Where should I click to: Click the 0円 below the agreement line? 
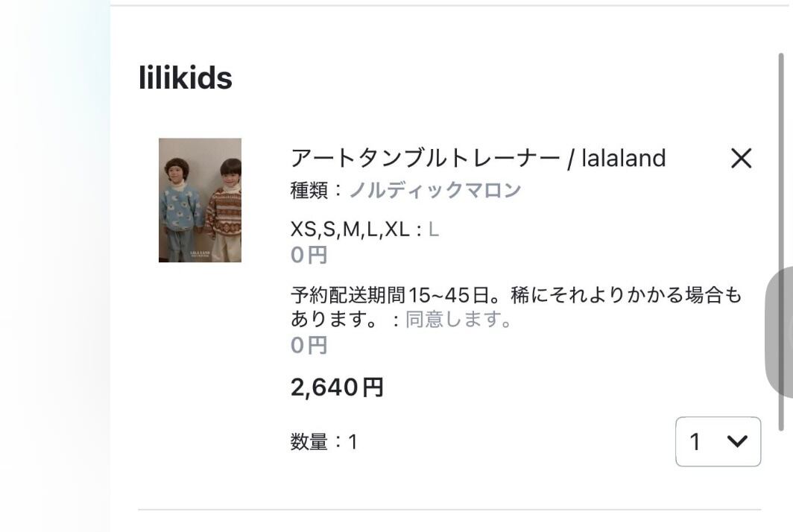309,345
